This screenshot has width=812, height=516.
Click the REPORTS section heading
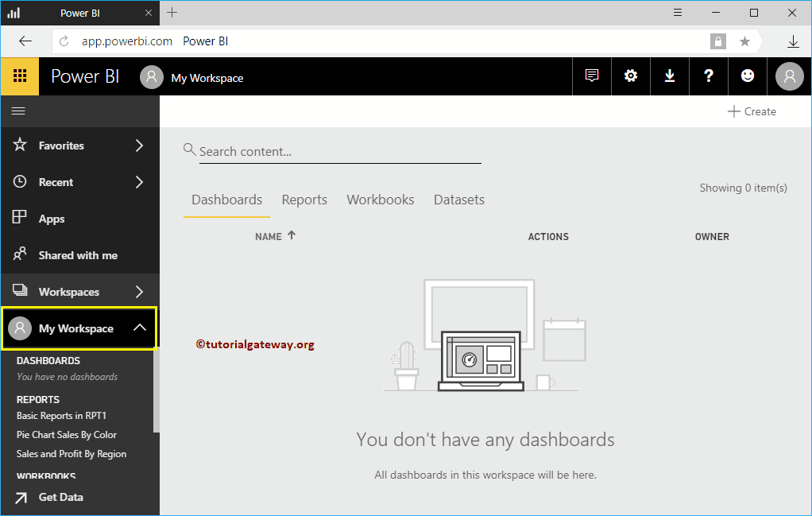tap(38, 399)
